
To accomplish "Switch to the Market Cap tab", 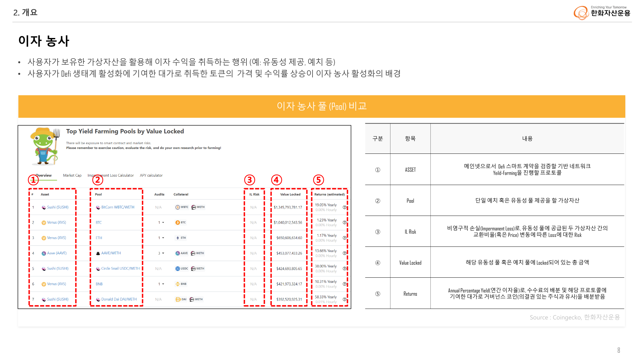I will click(72, 175).
